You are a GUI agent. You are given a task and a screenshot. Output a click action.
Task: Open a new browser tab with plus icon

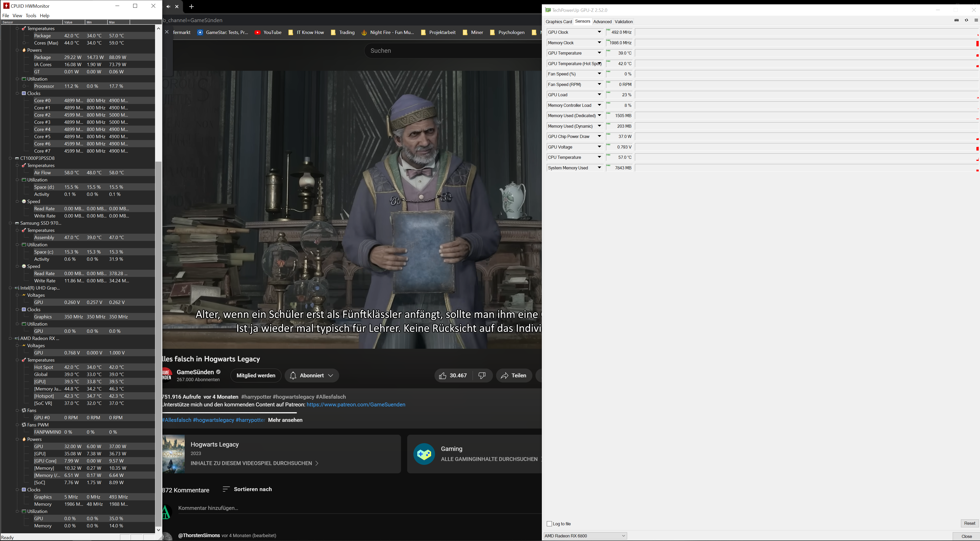click(x=191, y=6)
